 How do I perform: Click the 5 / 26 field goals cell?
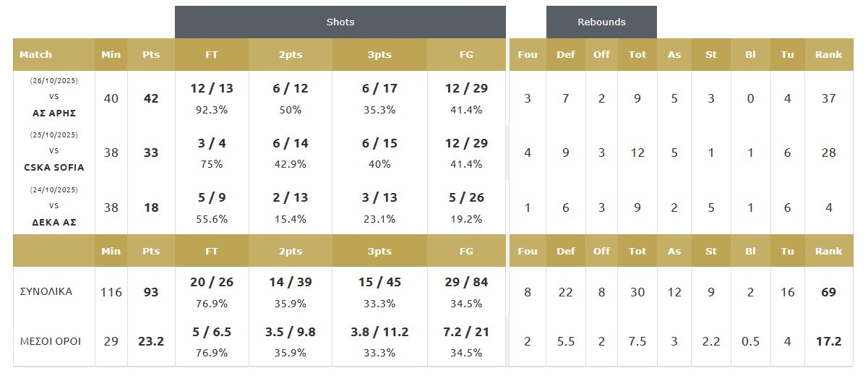pos(466,197)
